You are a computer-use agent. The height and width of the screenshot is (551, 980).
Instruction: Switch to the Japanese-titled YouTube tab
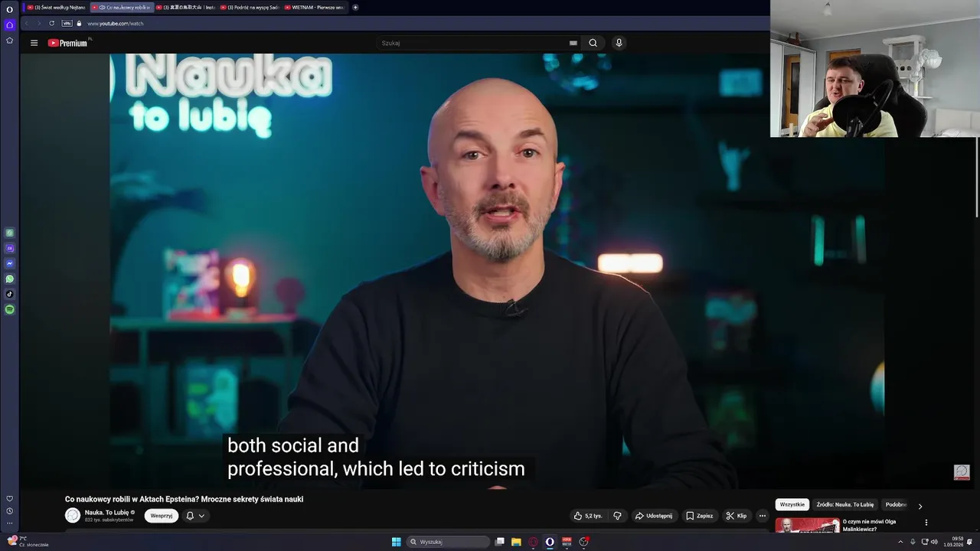point(185,7)
